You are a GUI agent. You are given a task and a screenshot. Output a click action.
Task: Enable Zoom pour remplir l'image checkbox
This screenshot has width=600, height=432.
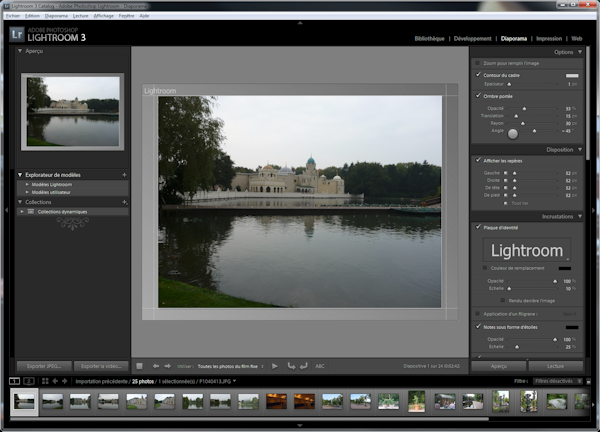pos(477,63)
